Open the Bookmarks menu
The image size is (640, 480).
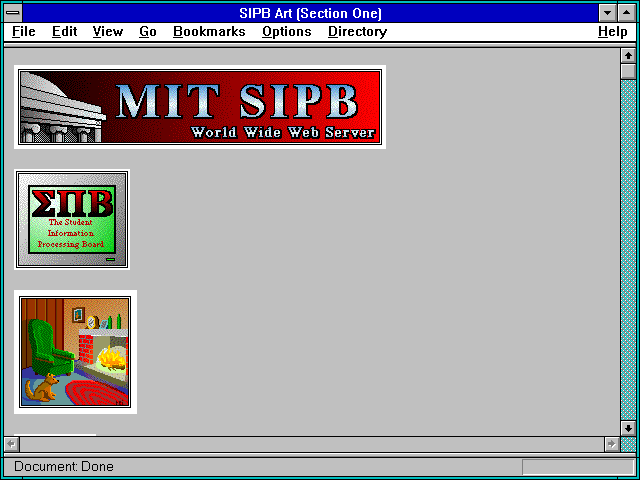pyautogui.click(x=209, y=31)
